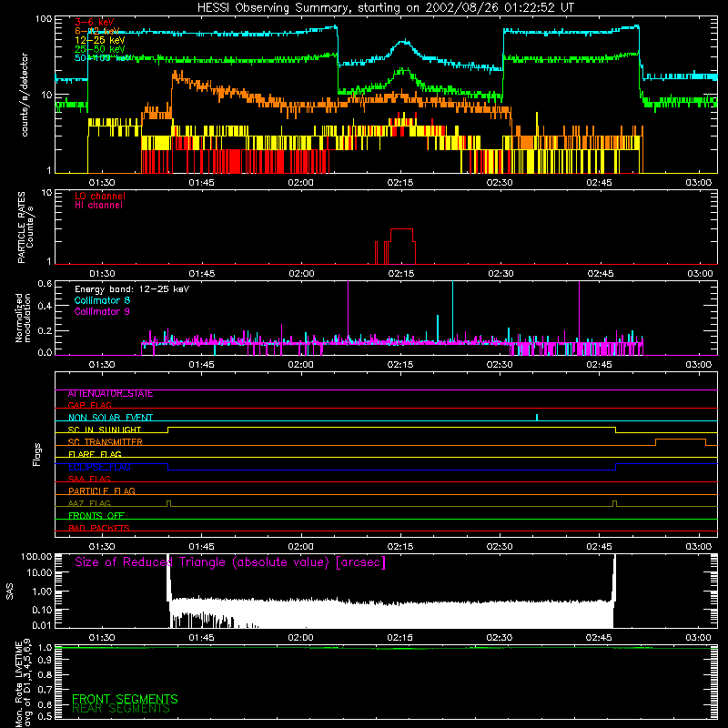Click the AAZ_FLAG pulse near 01:40
Viewport: 728px width, 728px height.
click(x=168, y=503)
